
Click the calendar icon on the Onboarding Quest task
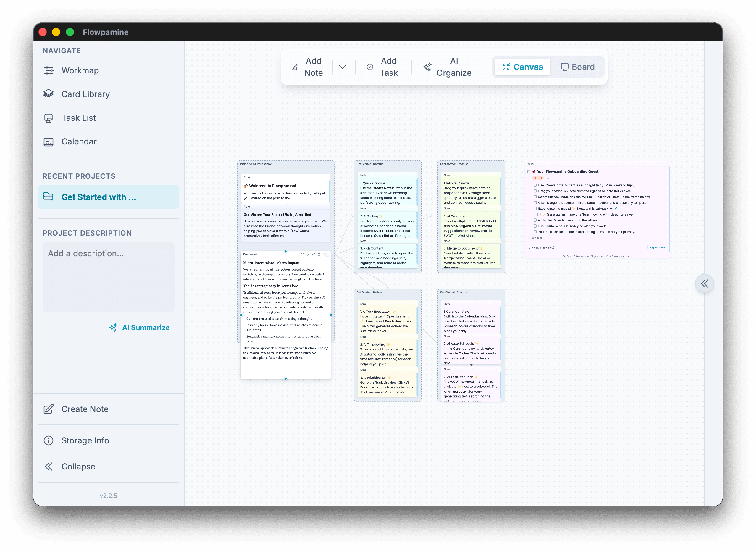pyautogui.click(x=549, y=178)
